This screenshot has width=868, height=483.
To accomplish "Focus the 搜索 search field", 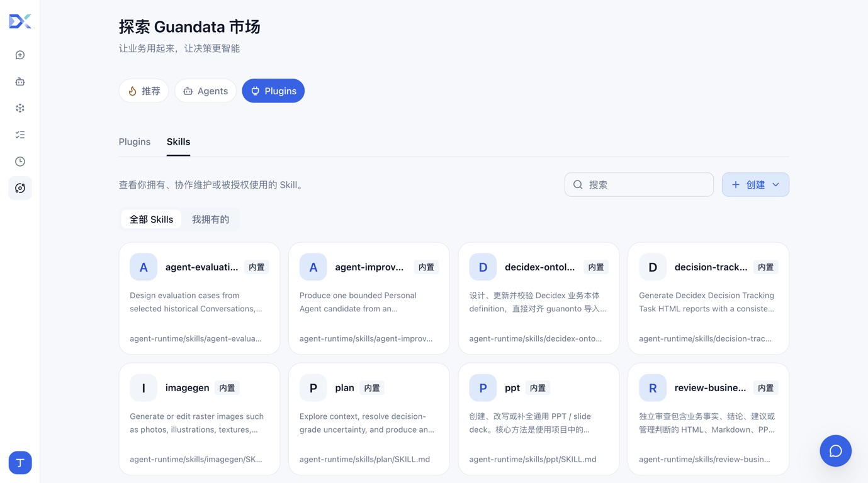I will (639, 185).
